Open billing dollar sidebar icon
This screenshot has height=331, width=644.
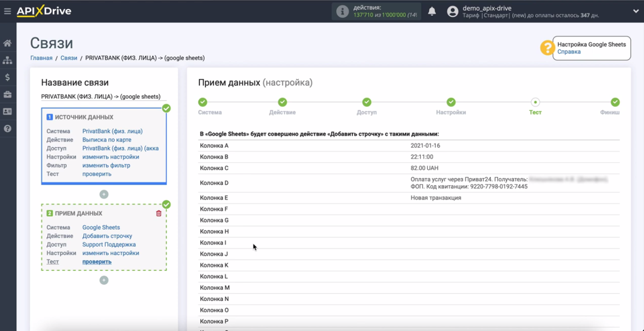pyautogui.click(x=7, y=77)
